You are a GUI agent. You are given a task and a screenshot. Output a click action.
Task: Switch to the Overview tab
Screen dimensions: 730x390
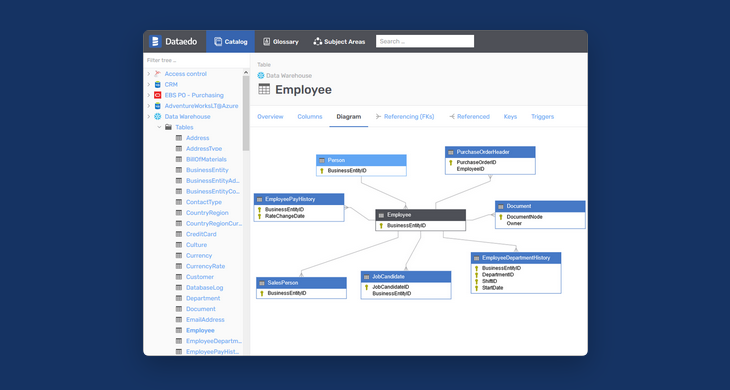point(270,116)
